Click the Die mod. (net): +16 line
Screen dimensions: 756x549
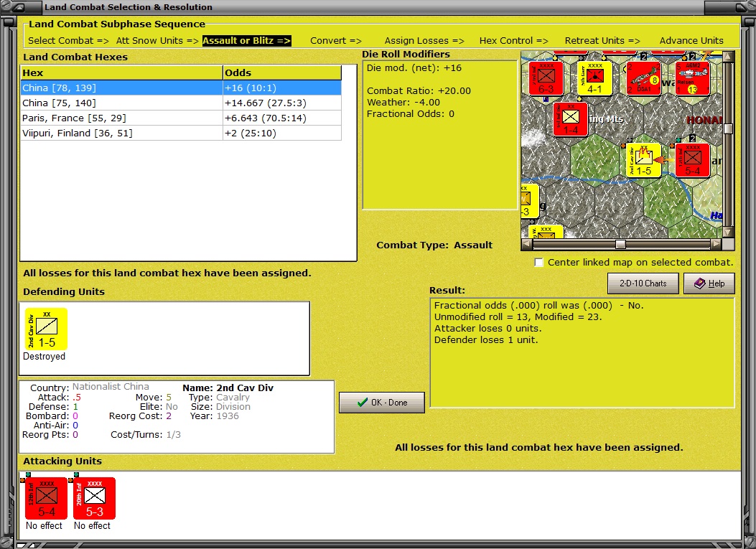pyautogui.click(x=414, y=68)
